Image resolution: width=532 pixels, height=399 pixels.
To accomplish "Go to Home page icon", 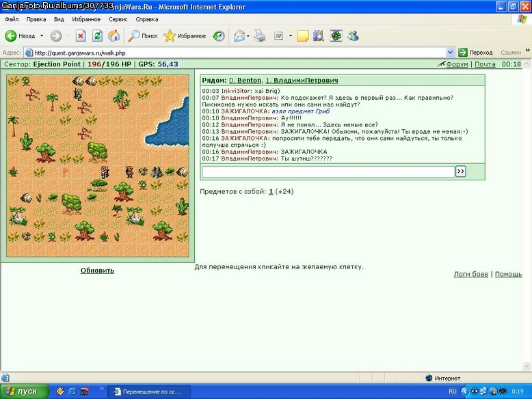I will [x=114, y=36].
